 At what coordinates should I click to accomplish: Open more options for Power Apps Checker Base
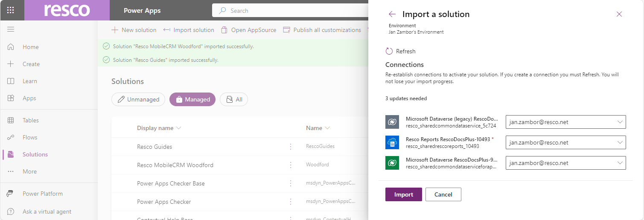[x=291, y=183]
